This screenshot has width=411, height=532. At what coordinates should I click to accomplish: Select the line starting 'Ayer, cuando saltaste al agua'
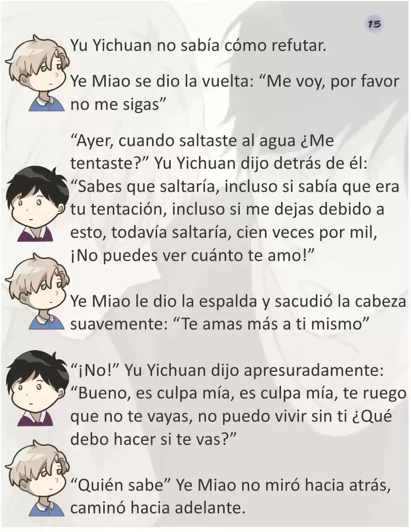pyautogui.click(x=202, y=141)
